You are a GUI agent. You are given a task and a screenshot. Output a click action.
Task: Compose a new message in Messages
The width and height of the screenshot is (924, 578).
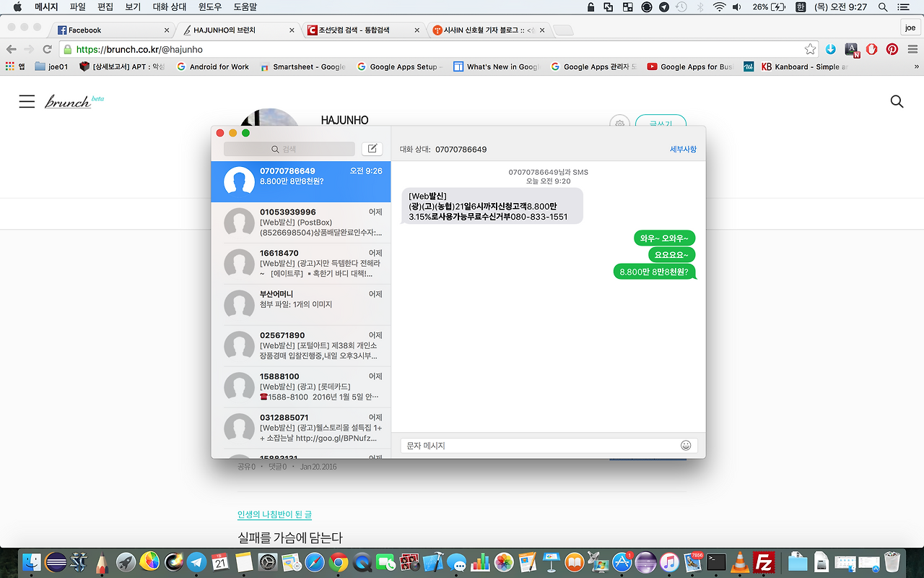click(x=372, y=149)
